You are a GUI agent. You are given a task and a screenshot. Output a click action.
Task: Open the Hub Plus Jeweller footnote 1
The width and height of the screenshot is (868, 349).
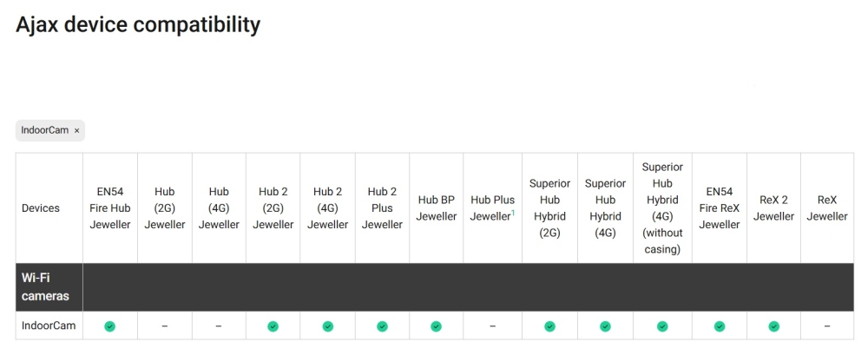pyautogui.click(x=513, y=213)
